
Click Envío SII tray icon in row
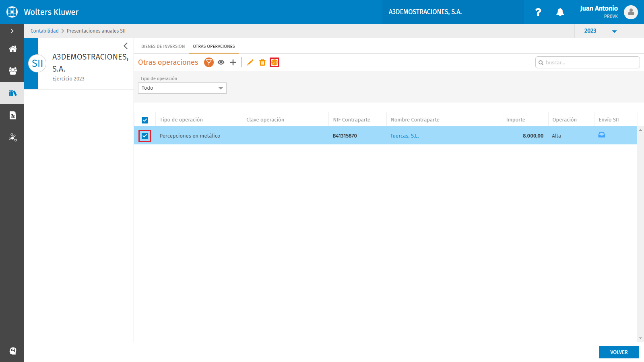[602, 135]
